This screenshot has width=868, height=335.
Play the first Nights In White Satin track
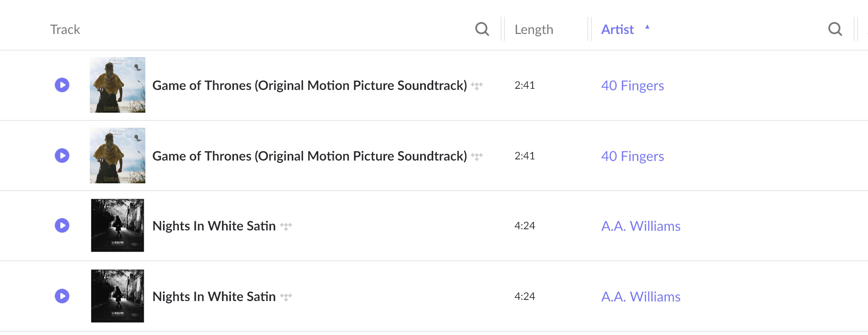tap(62, 225)
